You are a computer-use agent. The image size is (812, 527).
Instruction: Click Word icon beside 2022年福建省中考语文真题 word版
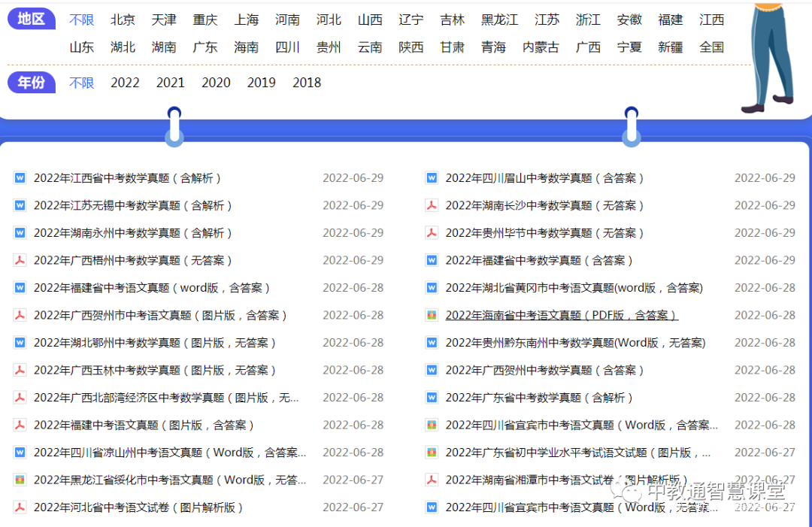pos(20,288)
